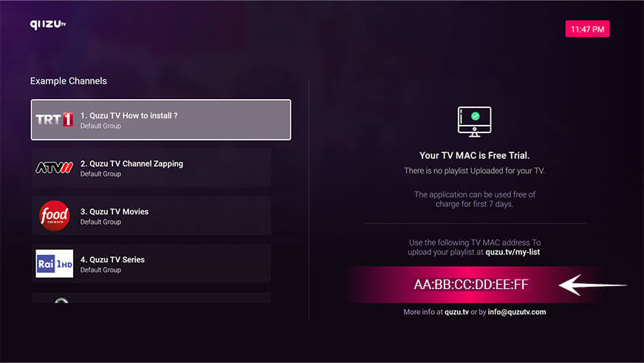Click the Rai 1 HD channel logo
Viewport: 644px width, 363px height.
click(54, 264)
